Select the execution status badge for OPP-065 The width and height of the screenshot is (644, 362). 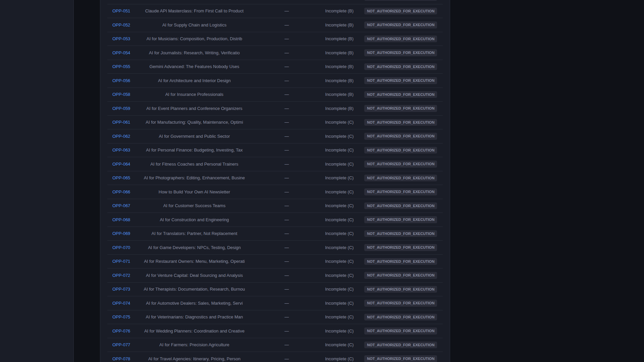400,178
